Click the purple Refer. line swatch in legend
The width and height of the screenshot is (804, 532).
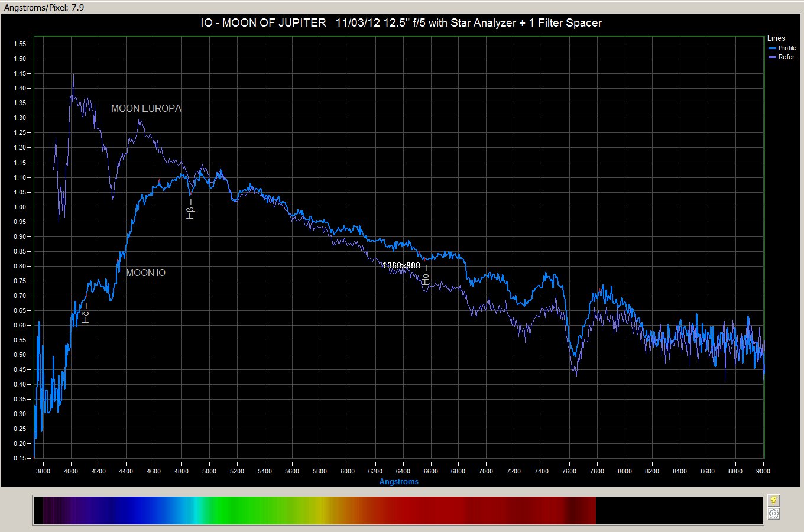click(772, 57)
